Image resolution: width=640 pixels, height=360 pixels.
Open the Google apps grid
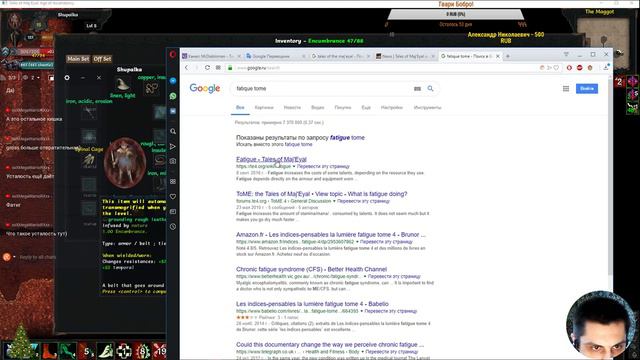tap(566, 89)
